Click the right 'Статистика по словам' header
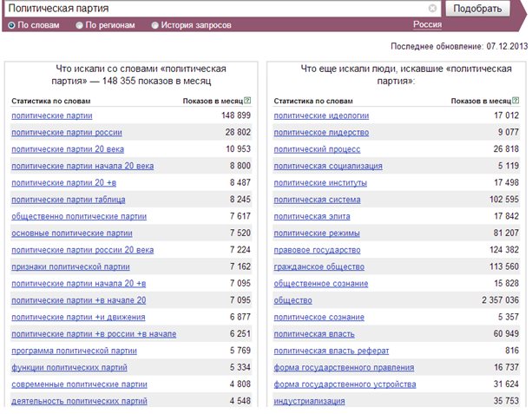 pyautogui.click(x=313, y=102)
